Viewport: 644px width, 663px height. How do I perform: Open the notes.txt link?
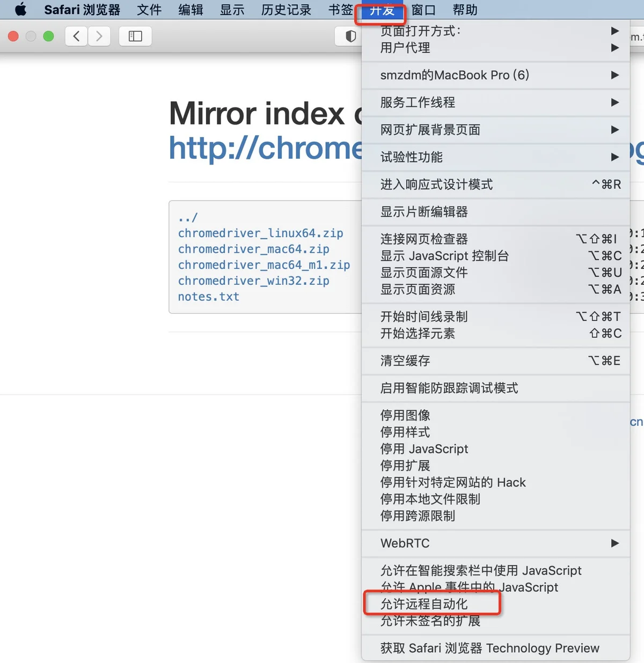click(208, 297)
